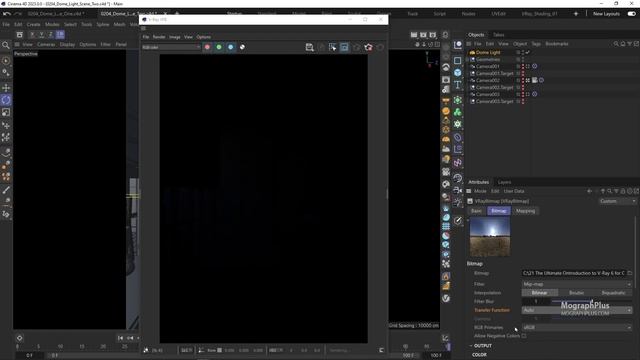Screen dimensions: 640x360
Task: Go to start of timeline button
Action: (120, 338)
